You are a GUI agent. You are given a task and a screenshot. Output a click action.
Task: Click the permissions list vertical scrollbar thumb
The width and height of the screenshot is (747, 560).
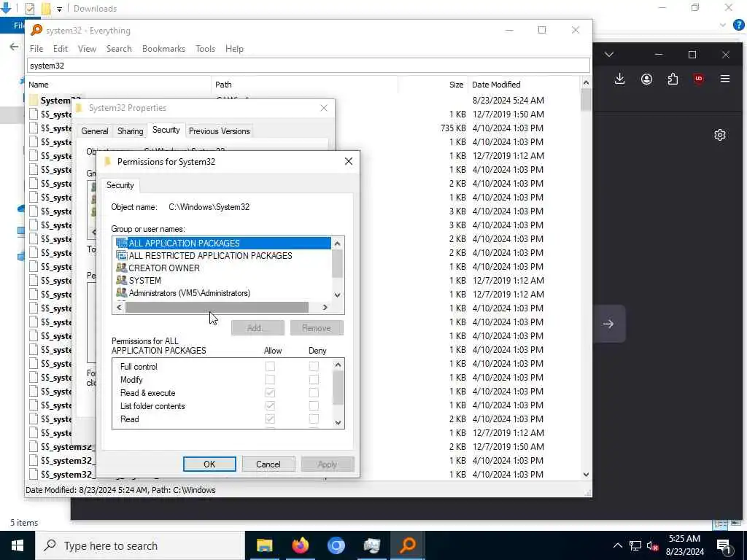click(x=338, y=388)
